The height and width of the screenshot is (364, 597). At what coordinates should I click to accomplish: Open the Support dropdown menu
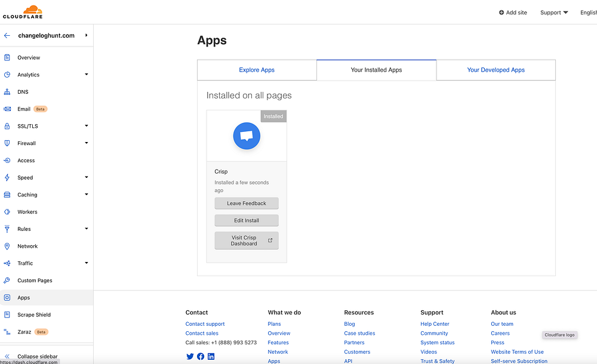[554, 13]
